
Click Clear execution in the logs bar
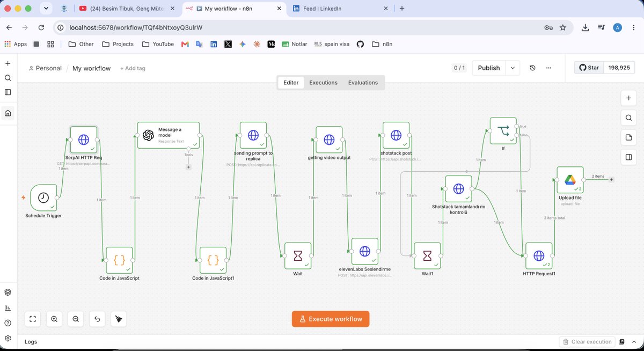[x=587, y=342]
